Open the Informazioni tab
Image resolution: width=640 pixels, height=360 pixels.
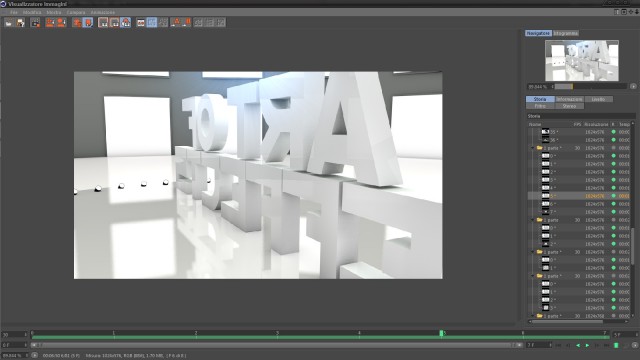(569, 99)
